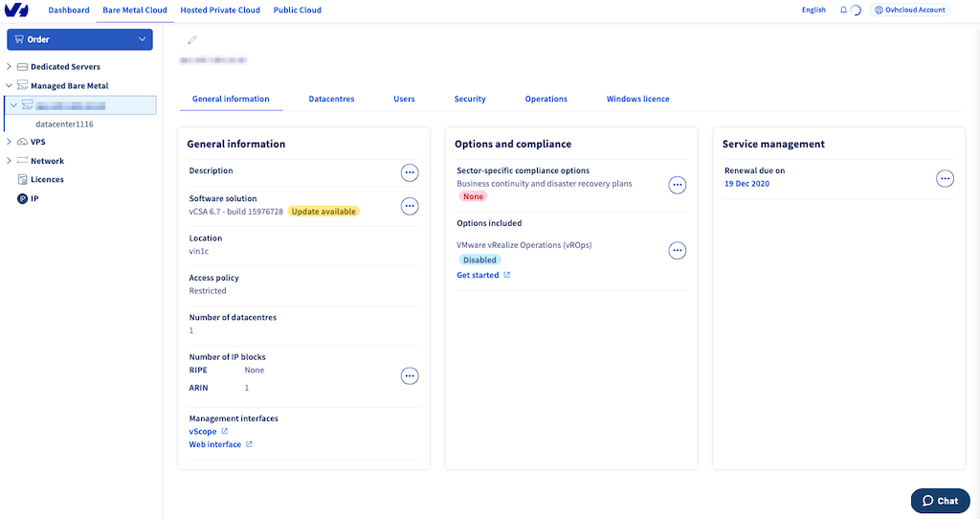Screen dimensions: 980x519
Task: Click the Order cart icon
Action: click(19, 39)
